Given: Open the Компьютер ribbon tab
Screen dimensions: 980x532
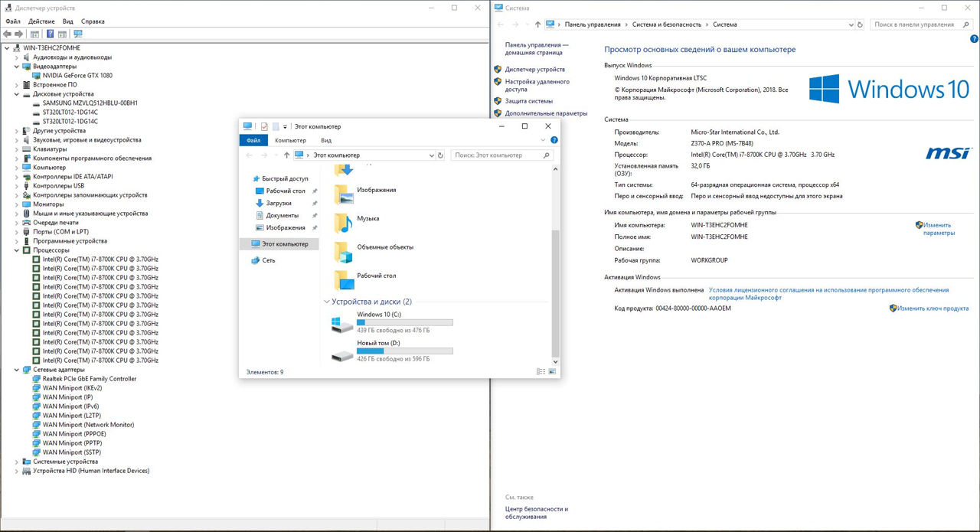Looking at the screenshot, I should [290, 140].
